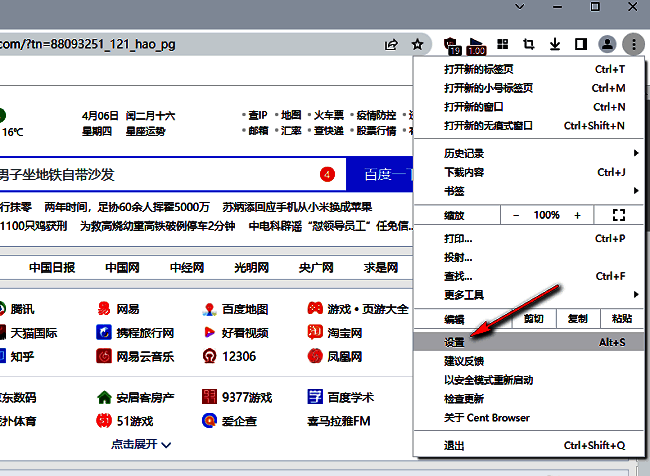Click the browser address bar URL
The height and width of the screenshot is (476, 650).
coord(87,44)
